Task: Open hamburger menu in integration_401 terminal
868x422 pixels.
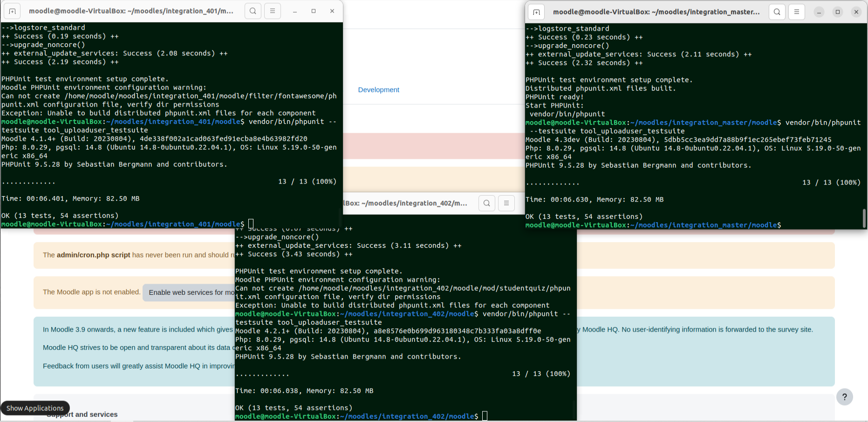Action: click(x=273, y=11)
